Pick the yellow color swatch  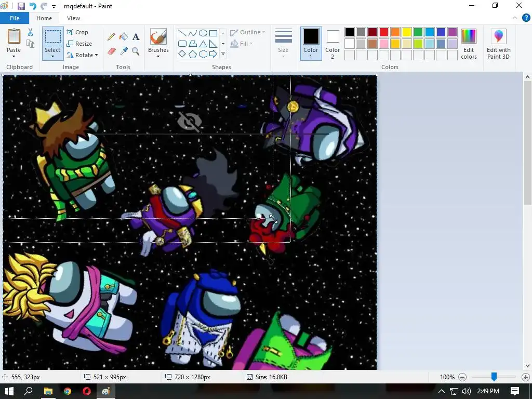pyautogui.click(x=406, y=32)
